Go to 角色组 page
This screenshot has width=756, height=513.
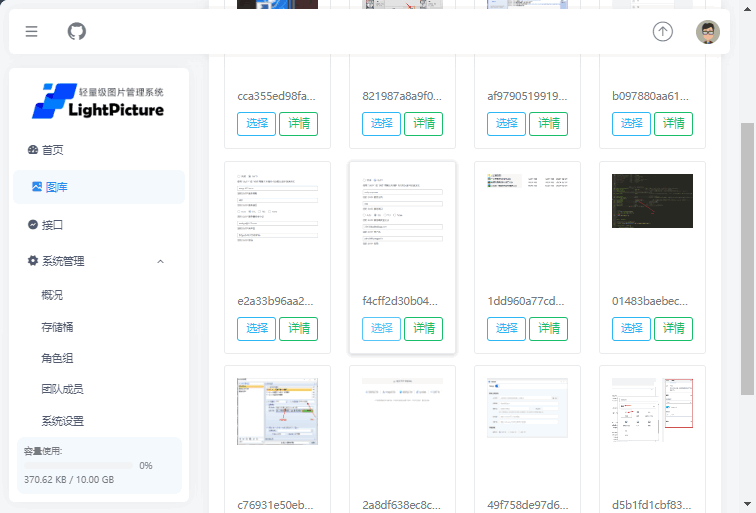(57, 358)
